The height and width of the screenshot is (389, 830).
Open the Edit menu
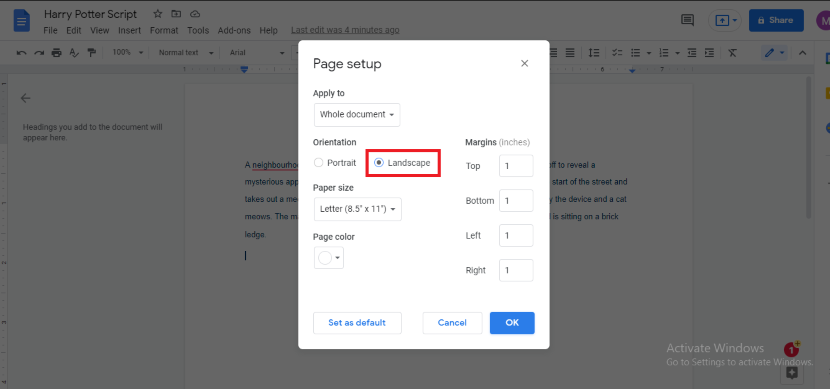coord(74,31)
